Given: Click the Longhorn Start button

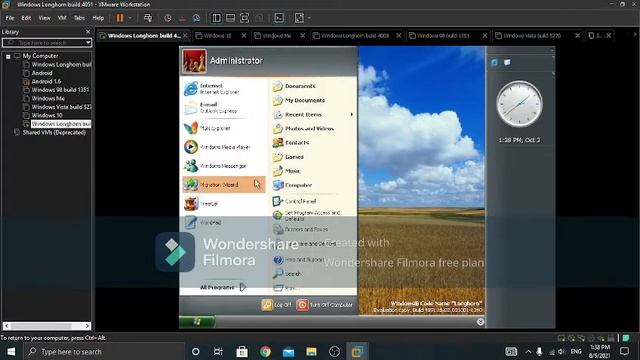Looking at the screenshot, I should [197, 322].
